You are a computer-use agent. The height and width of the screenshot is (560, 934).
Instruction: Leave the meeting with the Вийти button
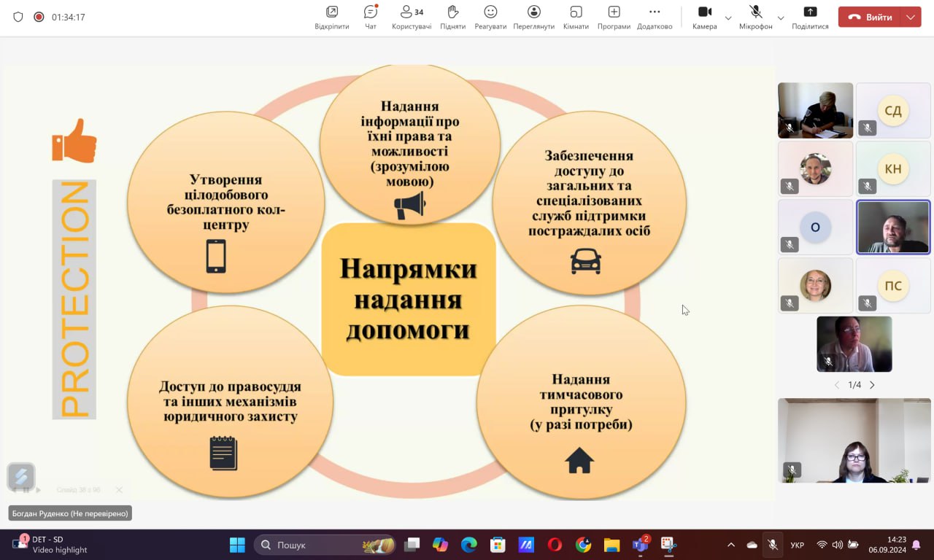pyautogui.click(x=871, y=17)
